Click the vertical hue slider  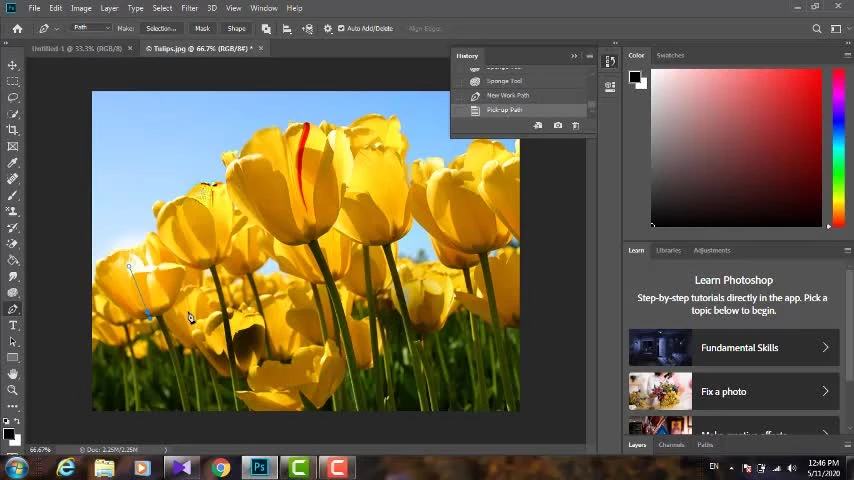click(838, 147)
